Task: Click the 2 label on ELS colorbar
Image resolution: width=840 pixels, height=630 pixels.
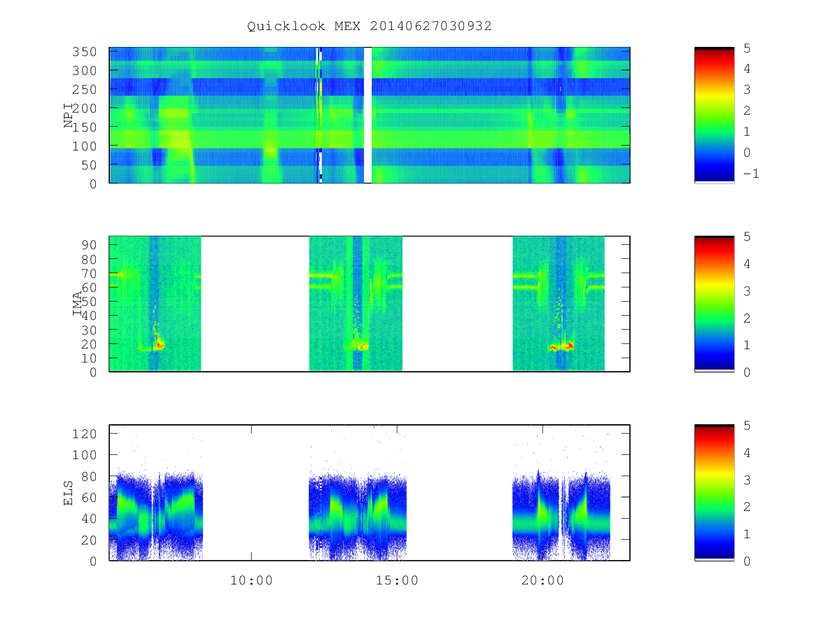Action: (746, 506)
